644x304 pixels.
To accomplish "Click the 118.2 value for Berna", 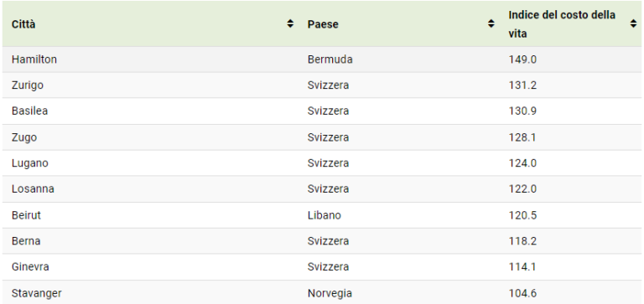I will 522,241.
